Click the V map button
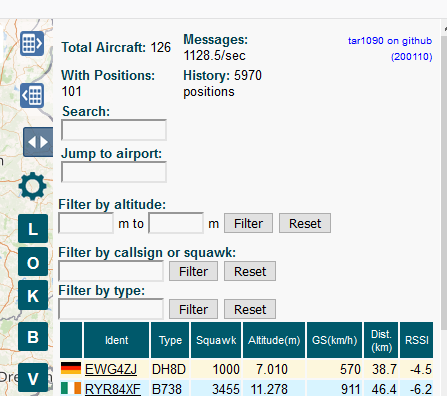 pos(33,378)
